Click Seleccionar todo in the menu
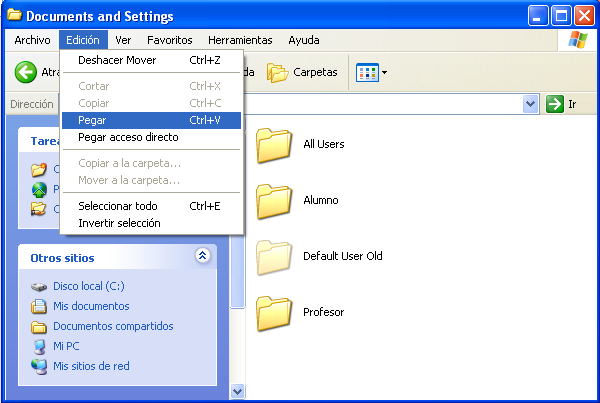600x403 pixels. [x=119, y=206]
